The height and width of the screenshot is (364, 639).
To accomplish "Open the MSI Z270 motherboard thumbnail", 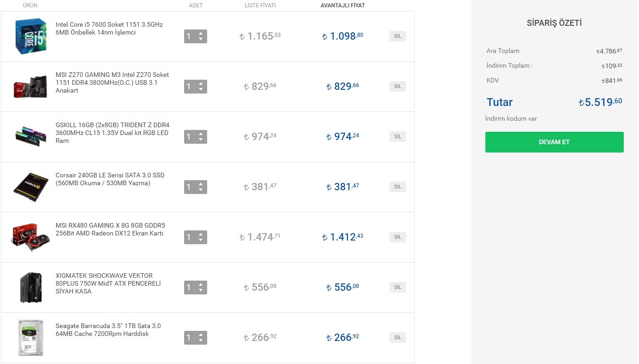I will point(30,87).
